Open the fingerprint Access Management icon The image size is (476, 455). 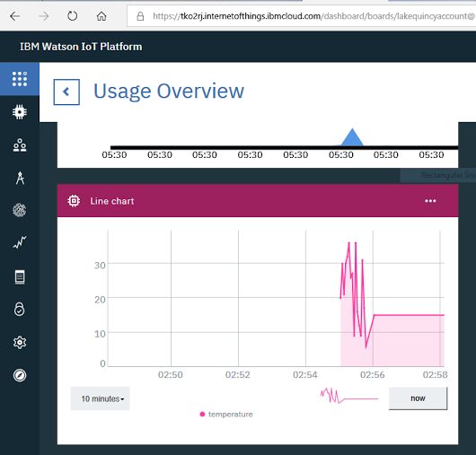pos(20,210)
